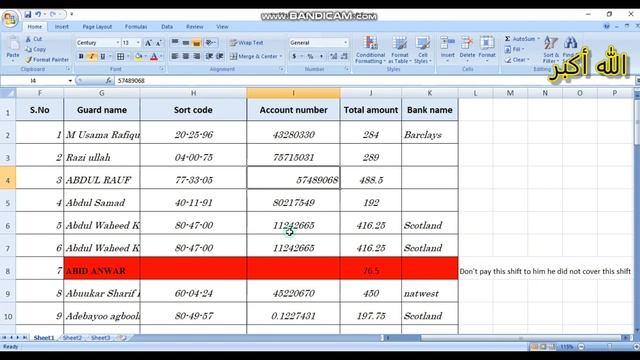The width and height of the screenshot is (640, 360).
Task: Open the Conditional Formatting dropdown
Action: click(x=370, y=49)
